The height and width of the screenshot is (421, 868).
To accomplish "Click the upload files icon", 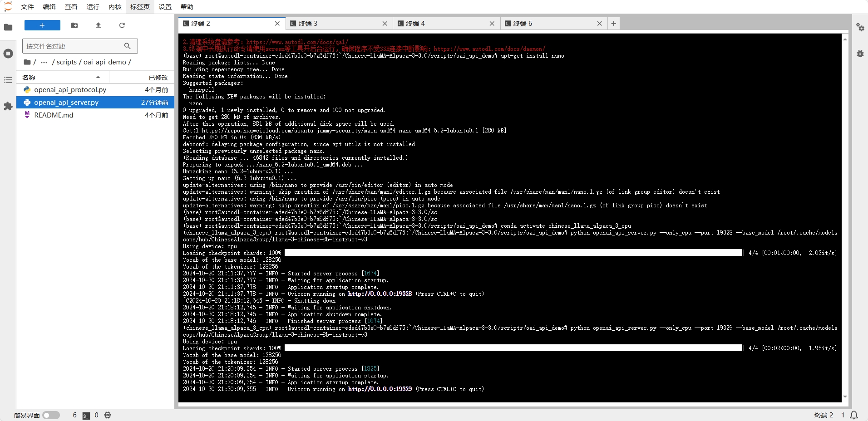I will click(x=98, y=25).
